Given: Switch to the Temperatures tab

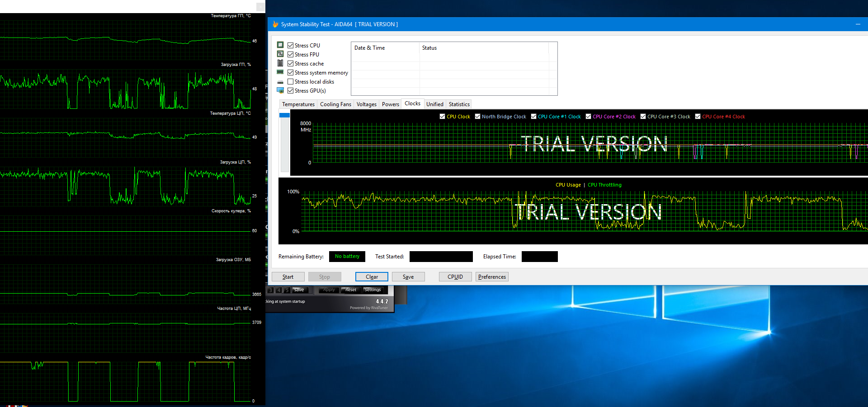Looking at the screenshot, I should click(x=298, y=104).
